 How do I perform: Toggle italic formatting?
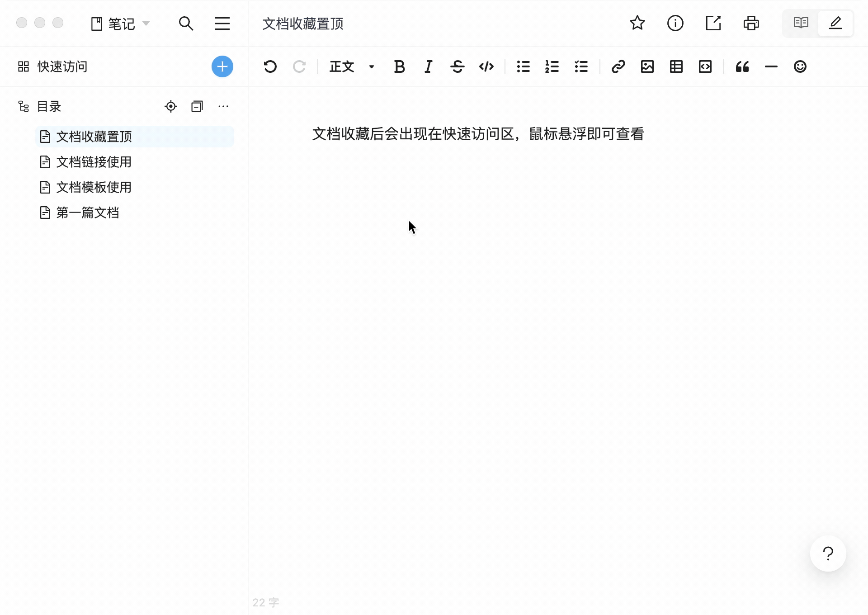pos(428,66)
